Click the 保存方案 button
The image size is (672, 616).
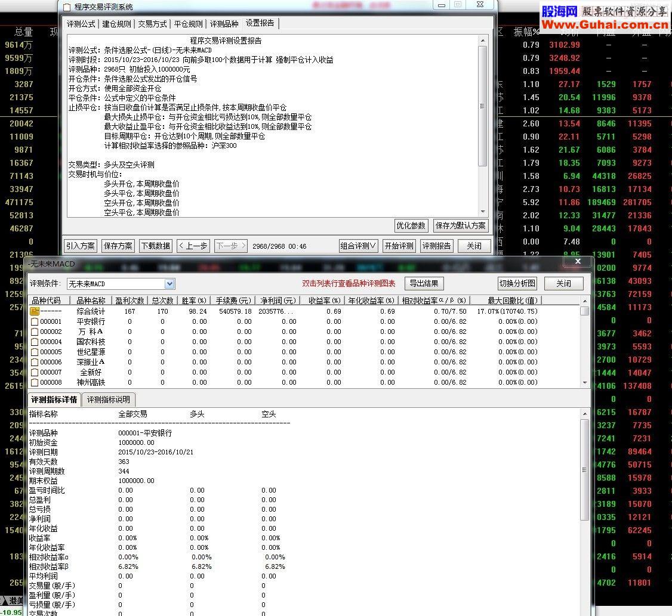click(x=118, y=246)
